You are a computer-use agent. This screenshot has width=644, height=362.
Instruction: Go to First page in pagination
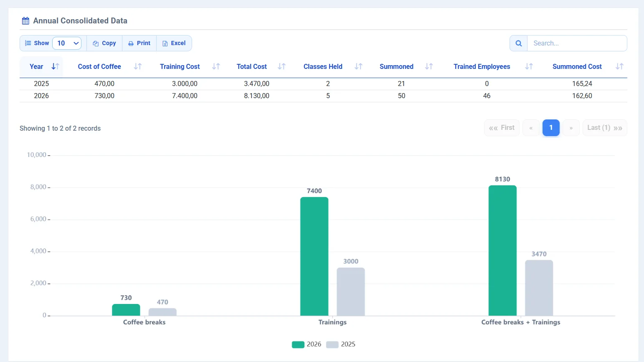(x=502, y=128)
